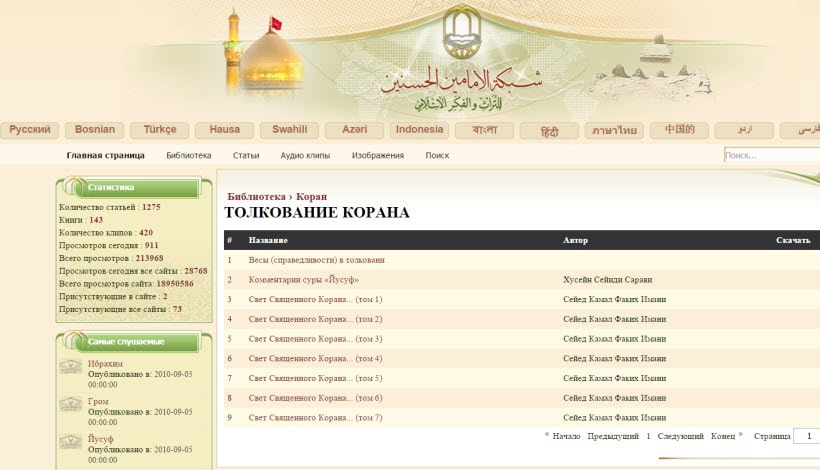The height and width of the screenshot is (470, 820).
Task: Switch language to Türkçe
Action: (160, 130)
